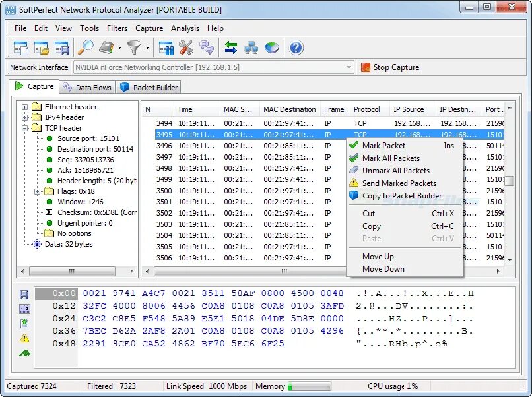Choose Copy from context menu
The width and height of the screenshot is (532, 397).
tap(405, 226)
